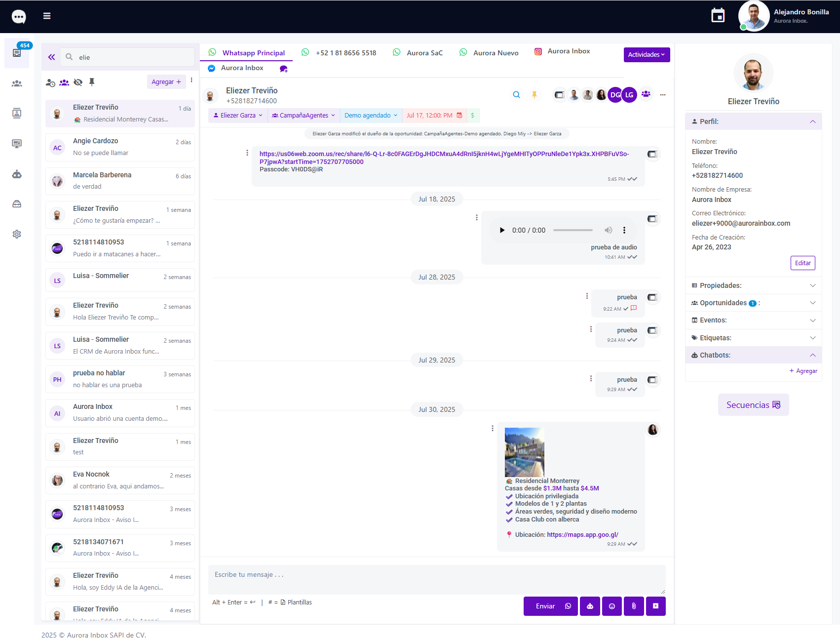This screenshot has width=840, height=643.
Task: Switch to +52 1 81 8656 5518 tab
Action: [339, 53]
